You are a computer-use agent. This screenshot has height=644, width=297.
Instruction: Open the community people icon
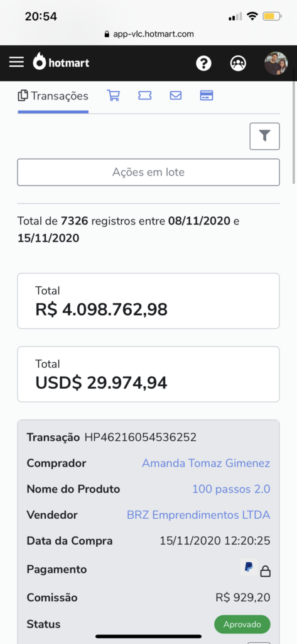coord(239,64)
